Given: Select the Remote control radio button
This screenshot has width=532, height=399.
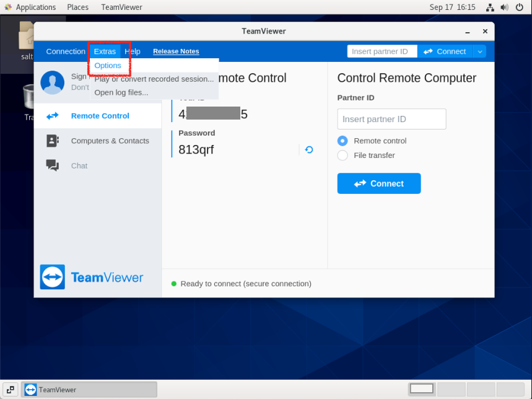Looking at the screenshot, I should pyautogui.click(x=342, y=141).
